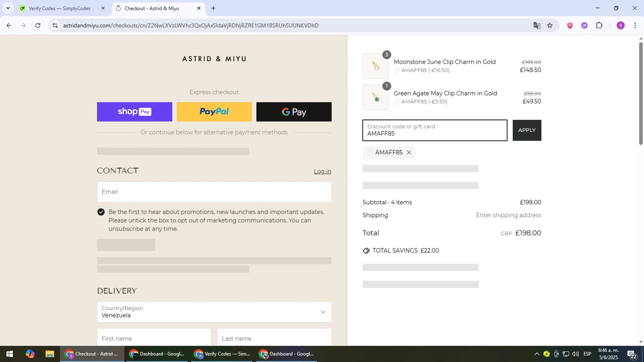Pay with the PayPal button
Image resolution: width=644 pixels, height=362 pixels.
[x=214, y=112]
